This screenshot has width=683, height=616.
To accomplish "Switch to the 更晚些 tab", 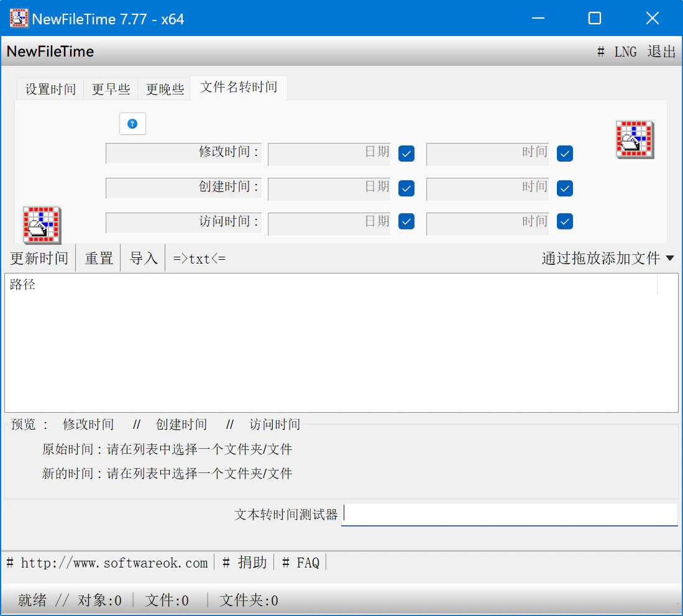I will click(x=165, y=90).
